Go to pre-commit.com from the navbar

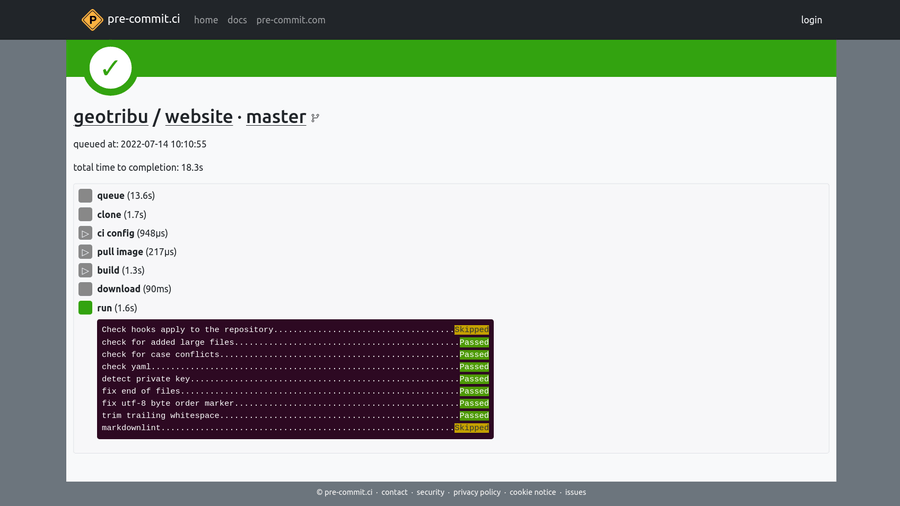coord(290,20)
